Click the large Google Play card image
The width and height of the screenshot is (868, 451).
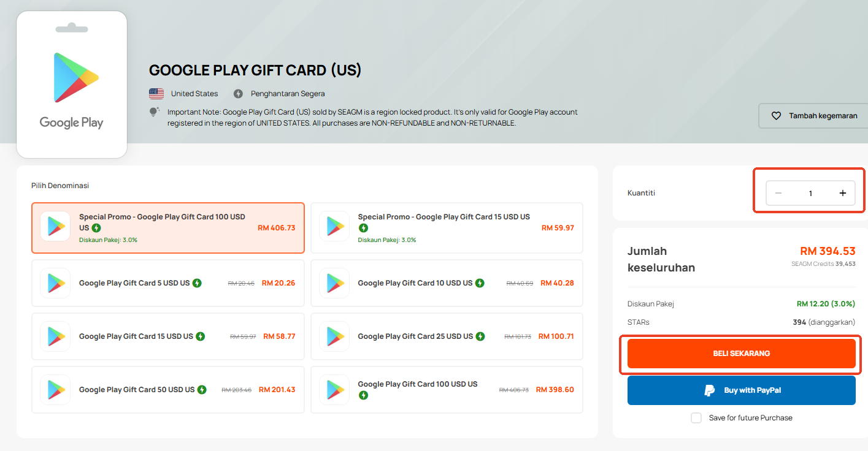pos(72,85)
